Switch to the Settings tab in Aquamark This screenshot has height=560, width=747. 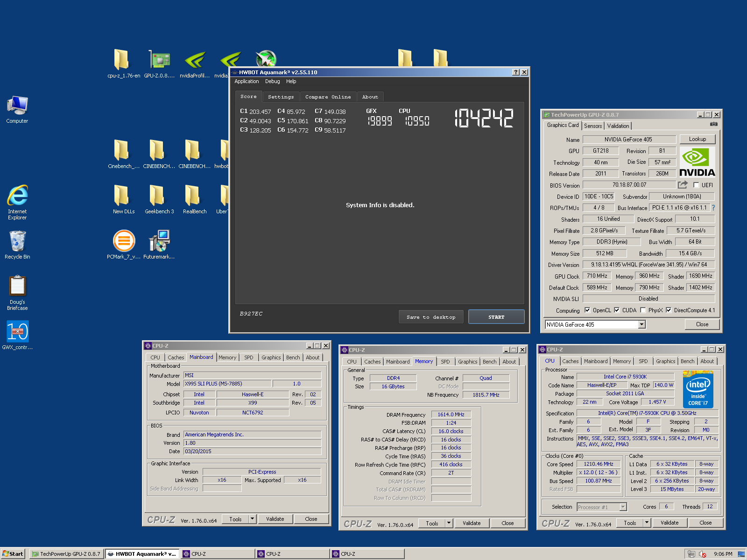pos(281,97)
